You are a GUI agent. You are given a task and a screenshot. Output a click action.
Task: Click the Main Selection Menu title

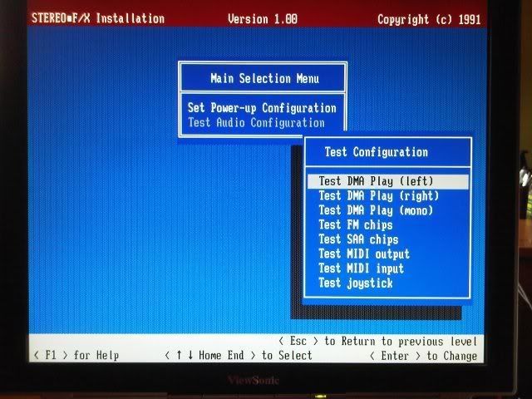click(264, 78)
